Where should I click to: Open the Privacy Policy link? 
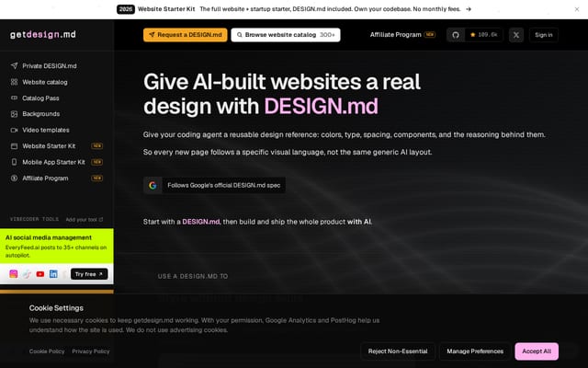click(91, 351)
